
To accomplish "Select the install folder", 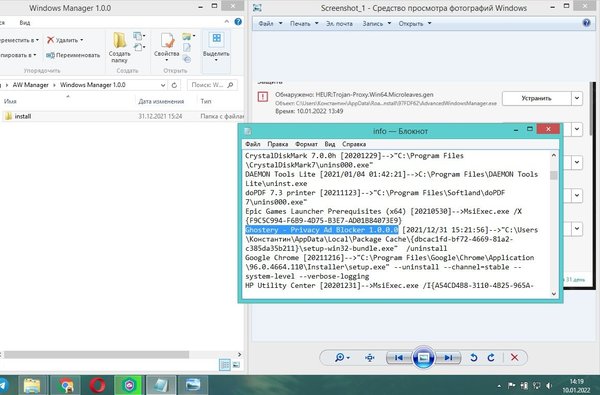I will coord(122,116).
